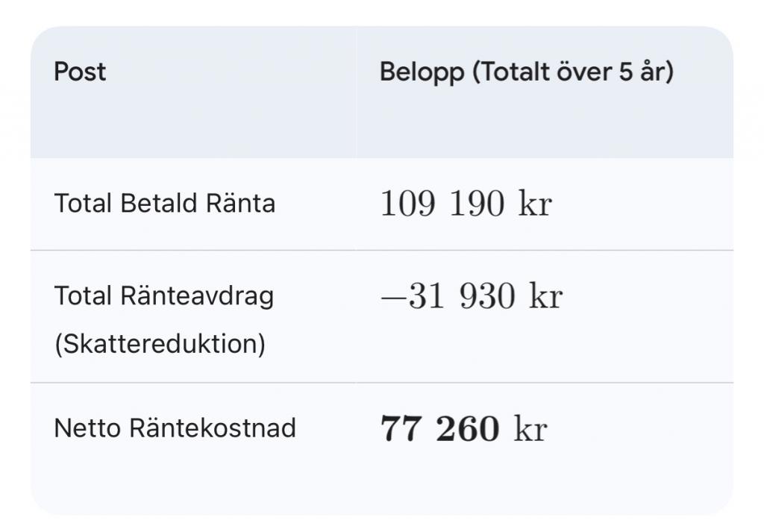
Task: Click "kr" after the 31 930 amount
Action: click(x=545, y=296)
